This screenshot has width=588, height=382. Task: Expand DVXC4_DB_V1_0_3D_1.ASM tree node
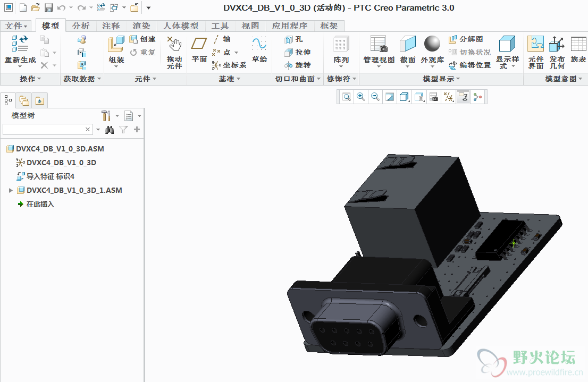click(x=11, y=190)
